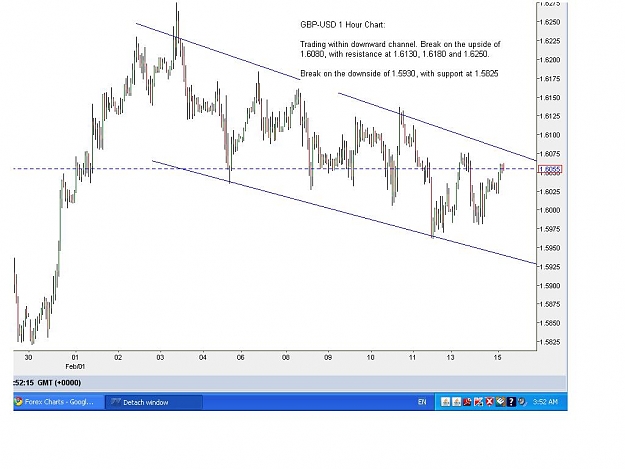
Task: Click the 1.6250 price axis label
Action: (550, 22)
